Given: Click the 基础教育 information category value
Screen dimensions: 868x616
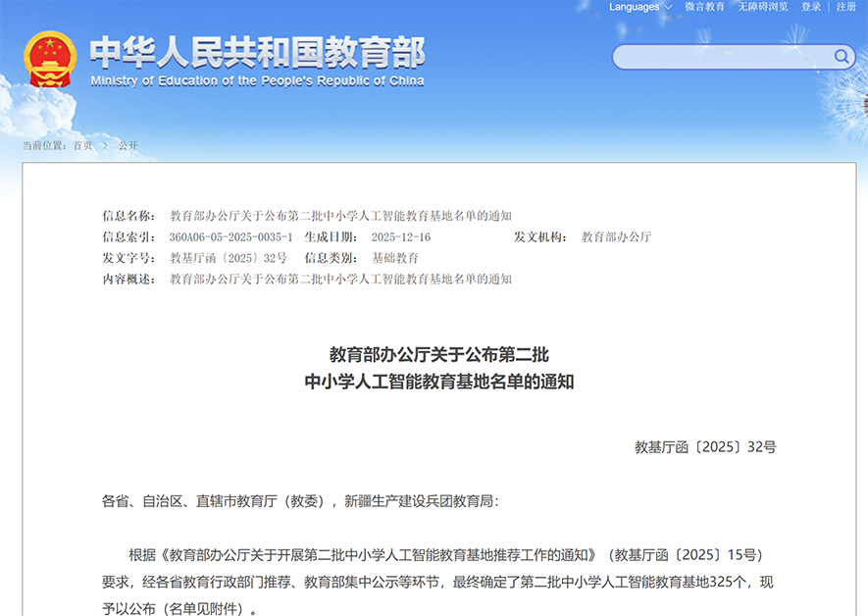Looking at the screenshot, I should pos(395,258).
